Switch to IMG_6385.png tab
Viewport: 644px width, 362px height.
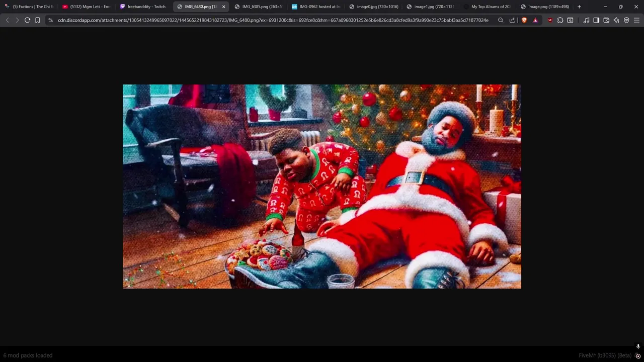click(259, 7)
